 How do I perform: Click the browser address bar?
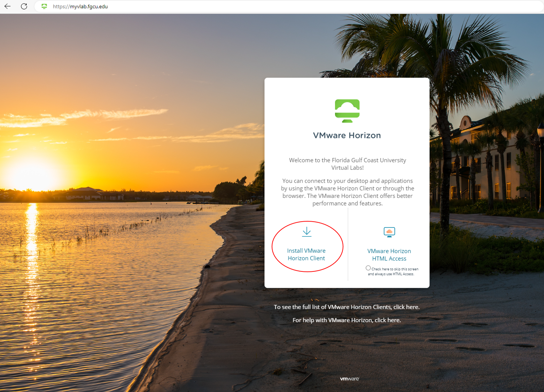coord(139,6)
